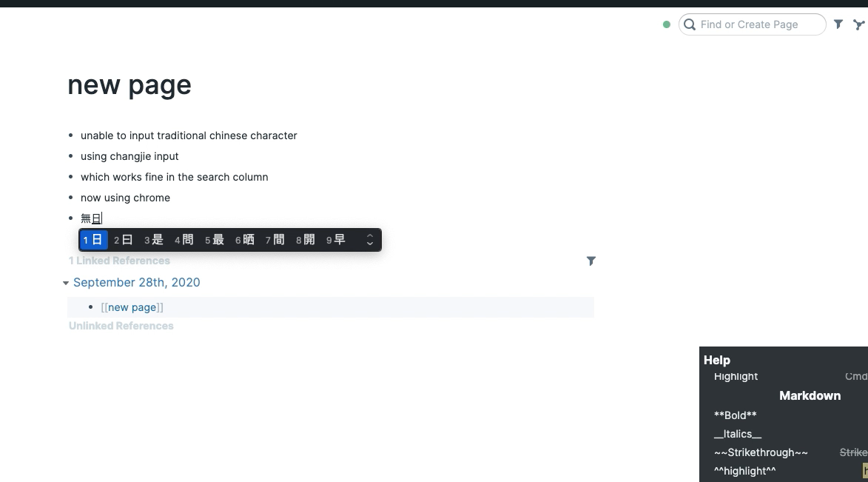Viewport: 868px width, 482px height.
Task: Click block 'using changjie input'
Action: click(x=129, y=156)
